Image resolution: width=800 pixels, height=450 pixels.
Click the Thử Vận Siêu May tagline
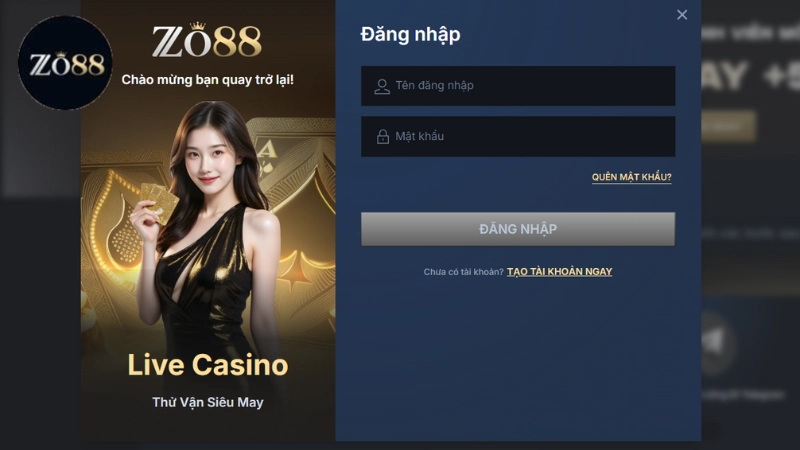pos(208,402)
